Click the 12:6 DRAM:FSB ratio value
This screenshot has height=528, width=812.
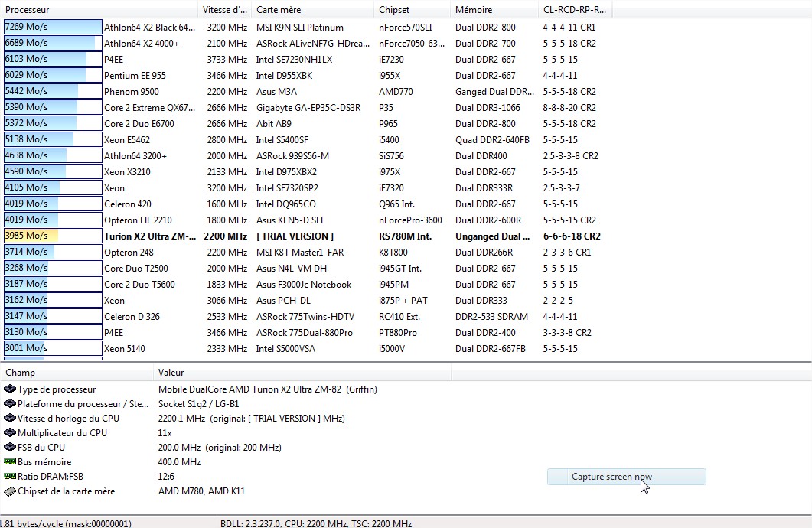[166, 476]
